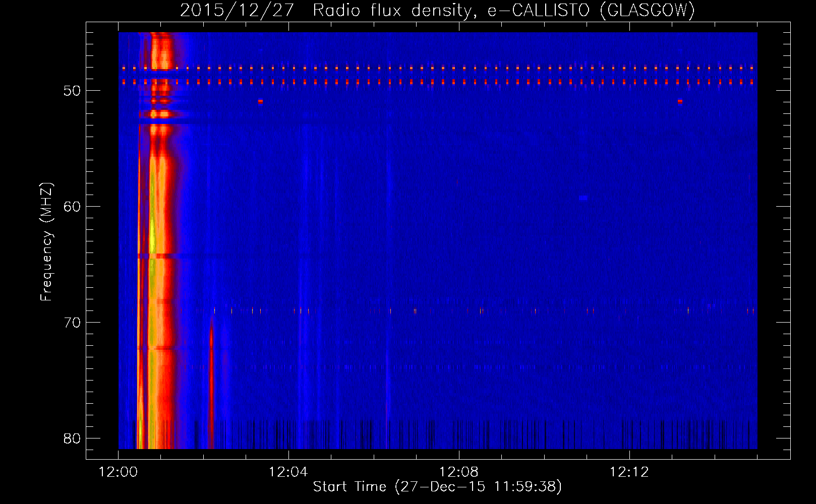
Task: Click the plot title 2015/12/27 Radio flux density
Action: 437,10
